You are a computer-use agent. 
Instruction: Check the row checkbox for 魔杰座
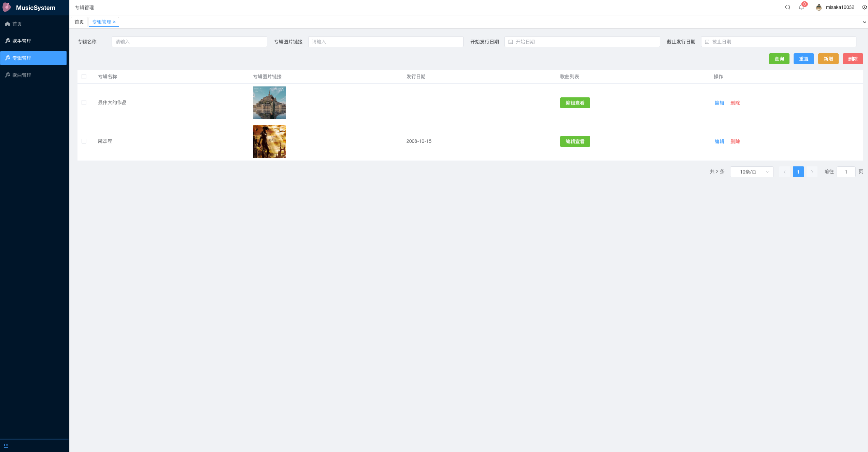[84, 141]
